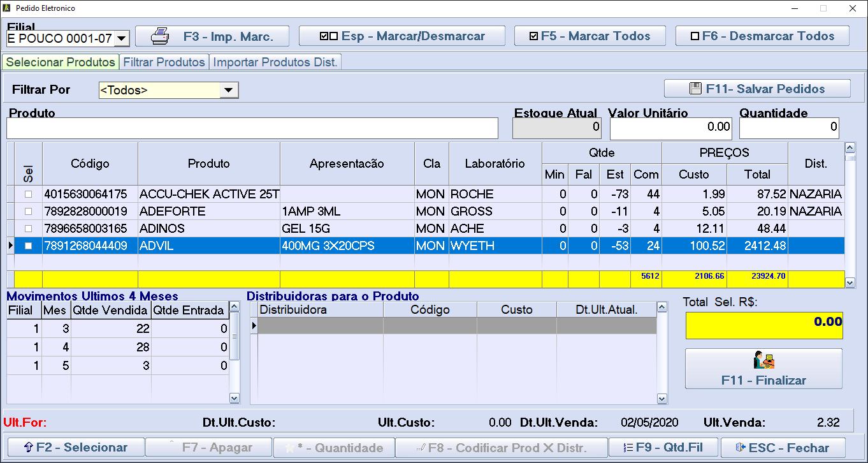
Task: Click Qtde Vendida value 28
Action: point(111,348)
